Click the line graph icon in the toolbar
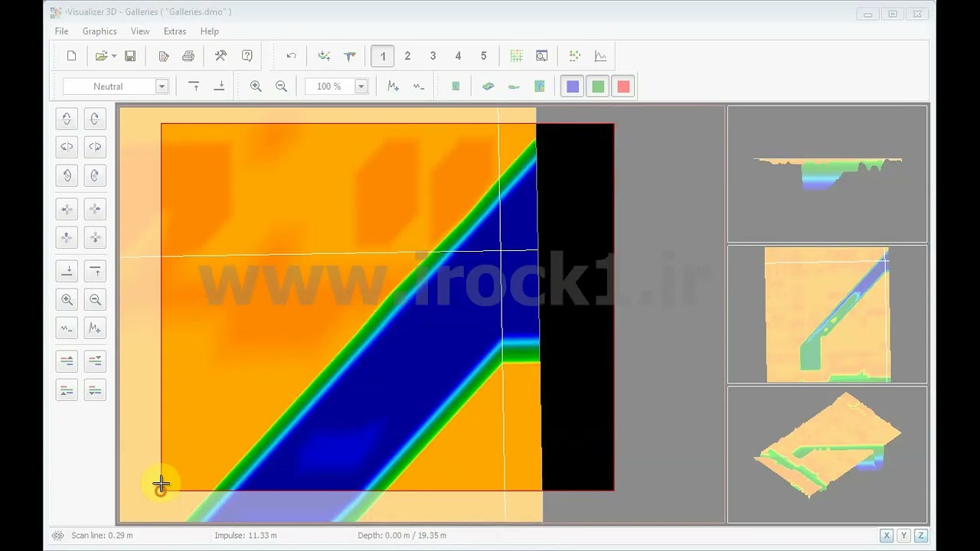980x551 pixels. pos(600,56)
